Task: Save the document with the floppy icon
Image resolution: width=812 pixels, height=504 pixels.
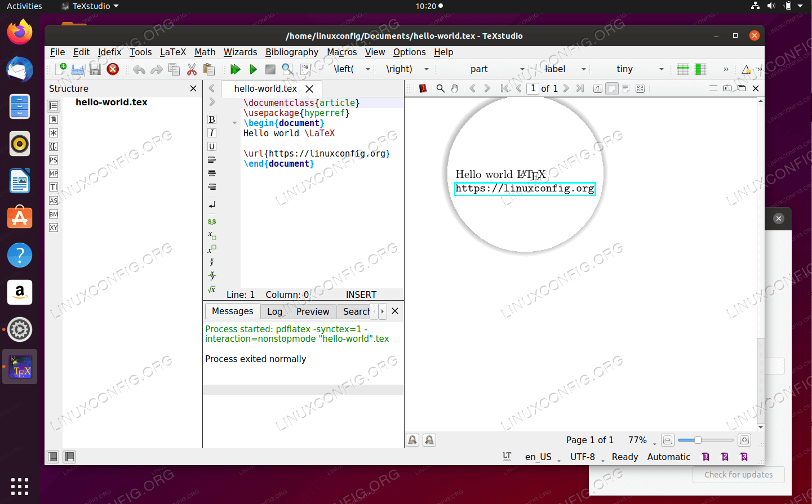Action: pos(95,69)
